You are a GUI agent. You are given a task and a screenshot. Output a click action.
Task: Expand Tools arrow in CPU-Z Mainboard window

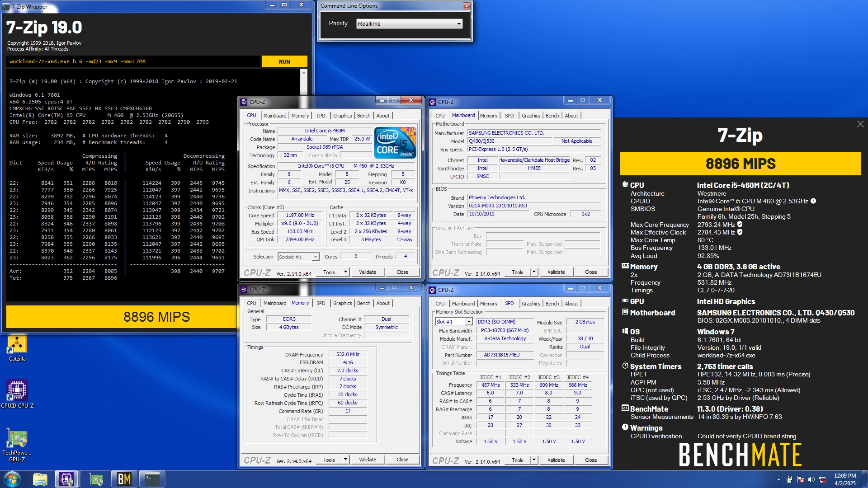point(534,272)
